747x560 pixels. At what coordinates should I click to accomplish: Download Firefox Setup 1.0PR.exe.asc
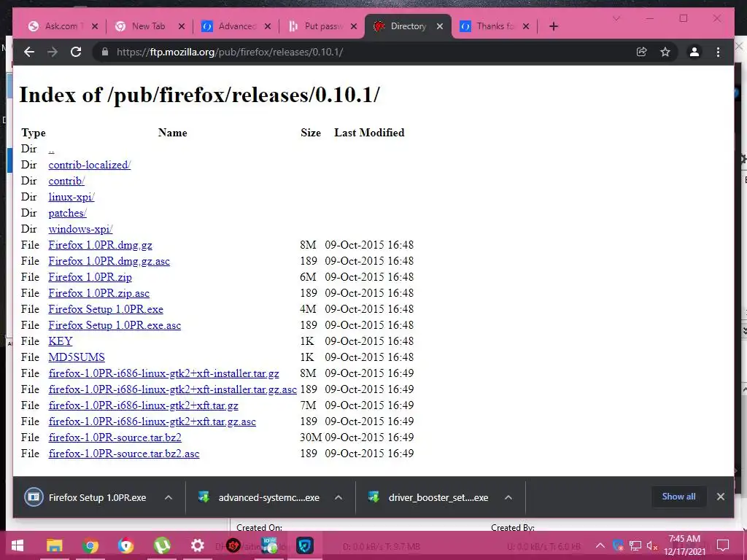pyautogui.click(x=115, y=325)
